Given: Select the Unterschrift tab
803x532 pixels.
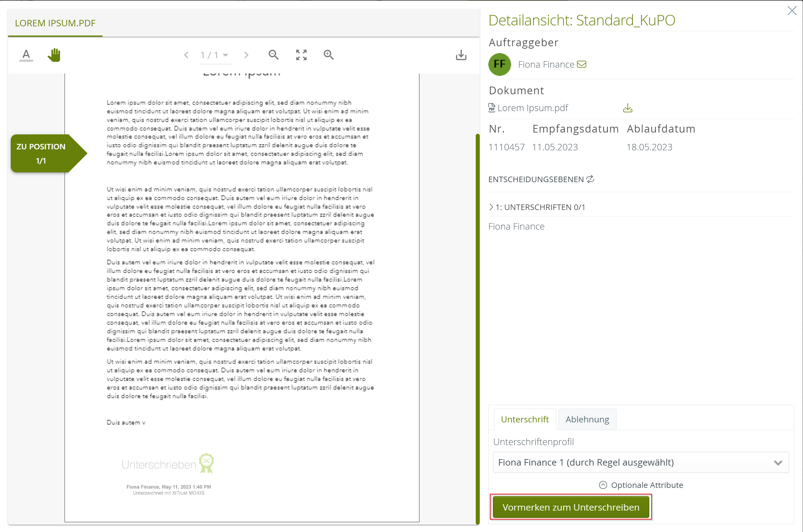Looking at the screenshot, I should click(525, 419).
